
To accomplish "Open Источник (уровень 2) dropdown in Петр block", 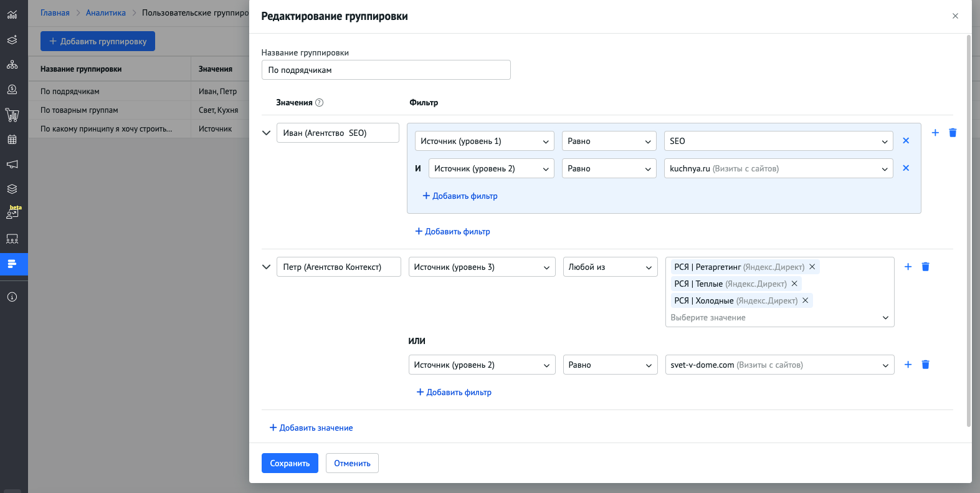I will (x=482, y=365).
